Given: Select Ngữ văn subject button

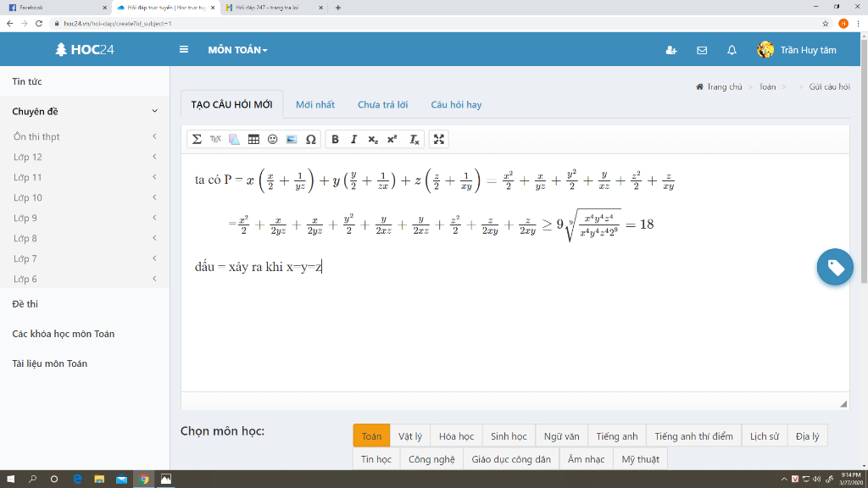Looking at the screenshot, I should (x=561, y=436).
